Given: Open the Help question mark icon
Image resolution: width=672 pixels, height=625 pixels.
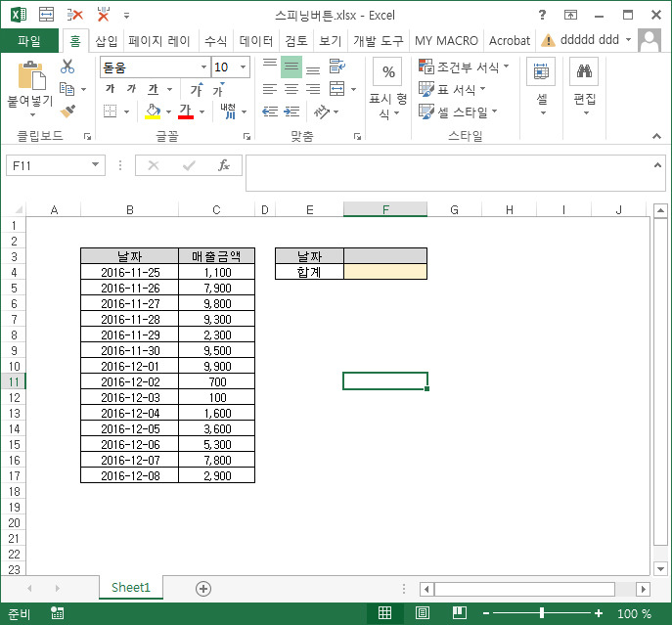Looking at the screenshot, I should [542, 15].
